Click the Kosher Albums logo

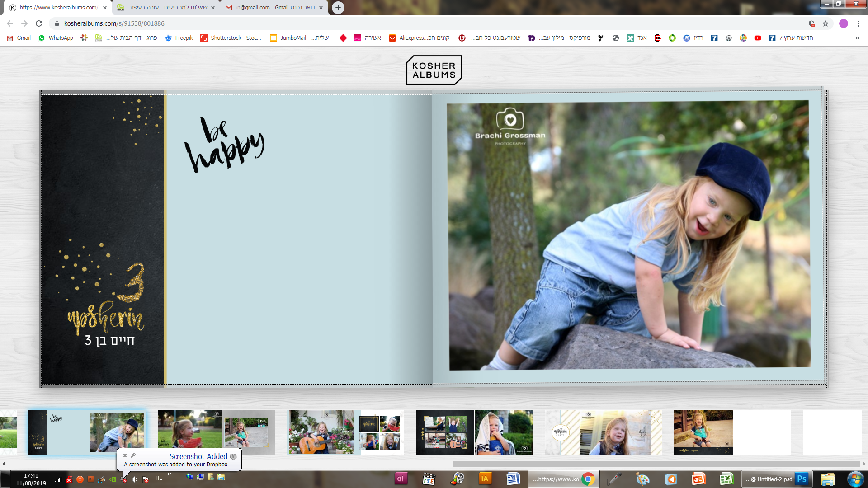tap(434, 70)
